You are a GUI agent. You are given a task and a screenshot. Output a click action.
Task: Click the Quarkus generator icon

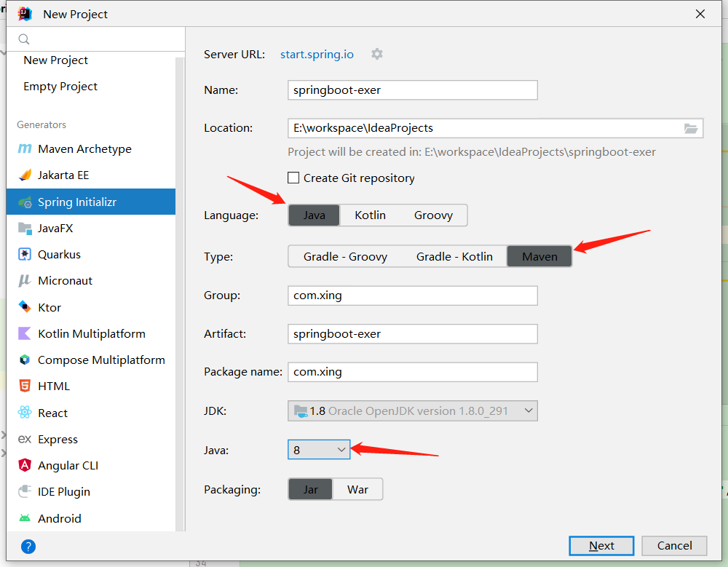tap(25, 255)
